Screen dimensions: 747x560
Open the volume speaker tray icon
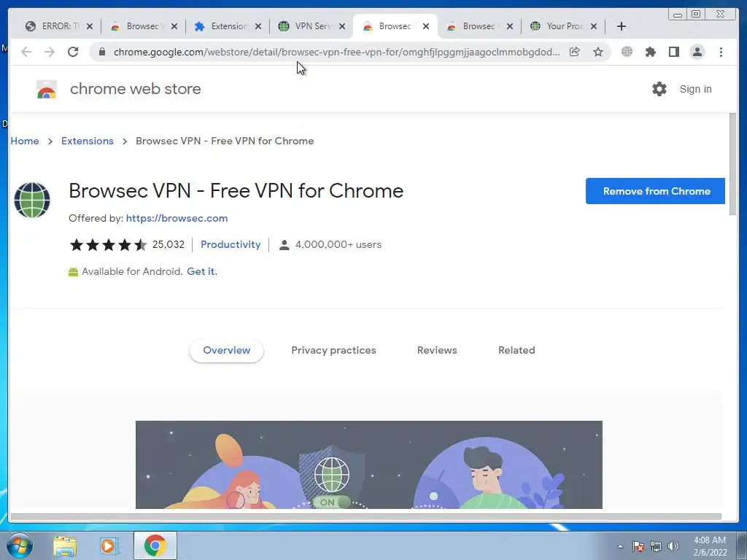click(673, 546)
